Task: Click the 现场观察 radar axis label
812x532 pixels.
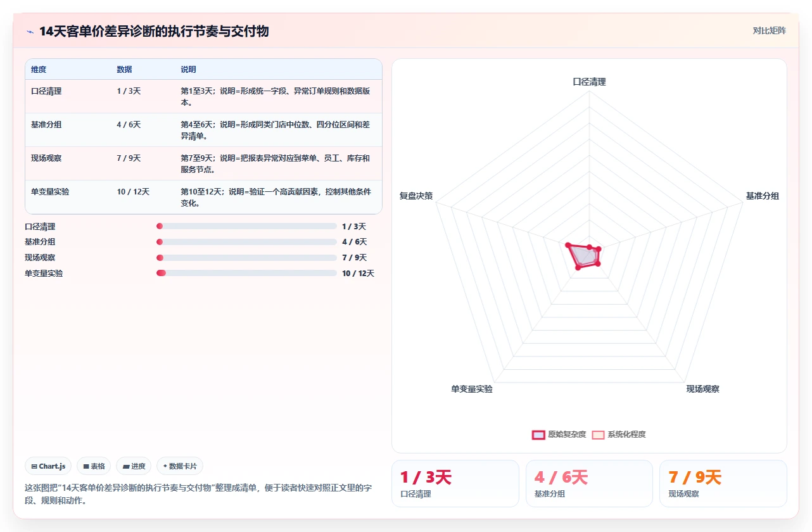Action: pos(702,389)
